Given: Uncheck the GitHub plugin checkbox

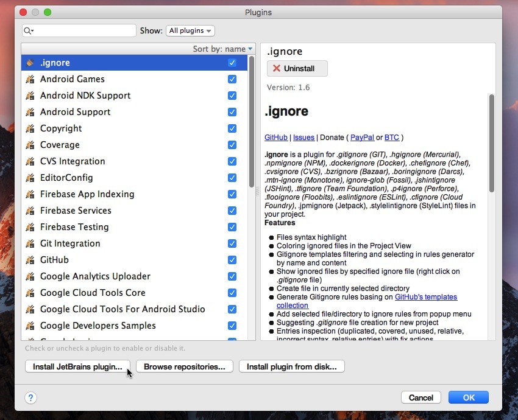Looking at the screenshot, I should click(232, 260).
